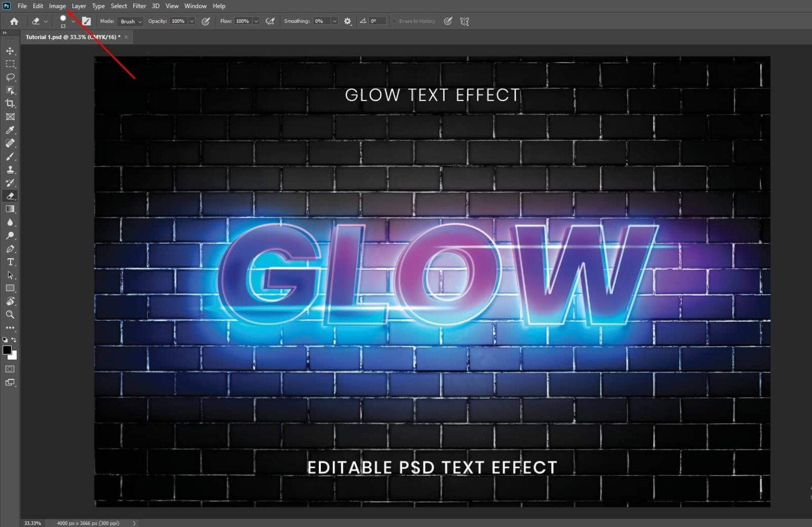The width and height of the screenshot is (812, 527).
Task: Select the Object Selection tool
Action: point(10,90)
